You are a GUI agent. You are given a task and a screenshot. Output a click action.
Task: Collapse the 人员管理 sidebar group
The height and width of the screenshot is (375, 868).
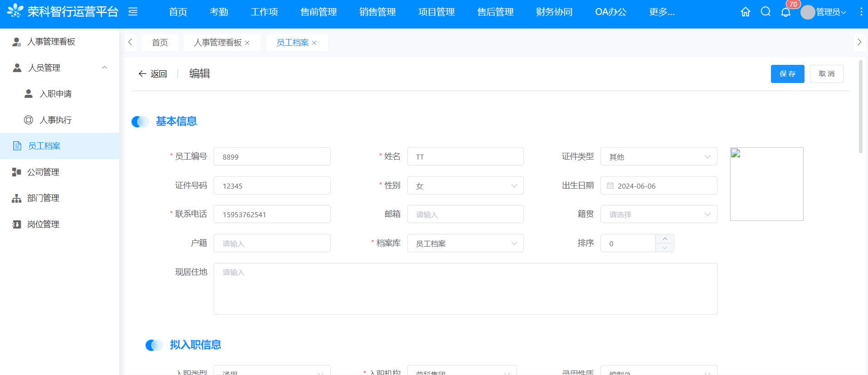tap(104, 68)
